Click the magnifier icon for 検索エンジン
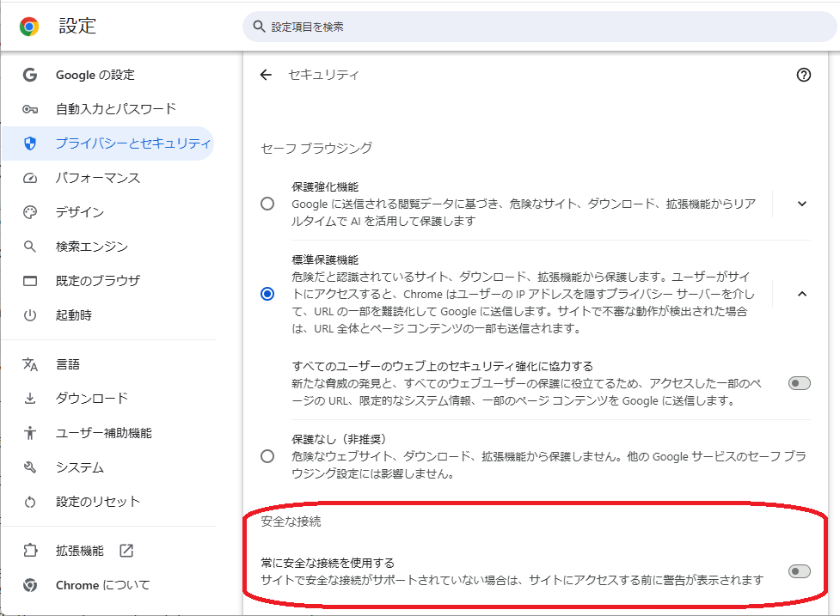This screenshot has height=616, width=840. (x=30, y=247)
